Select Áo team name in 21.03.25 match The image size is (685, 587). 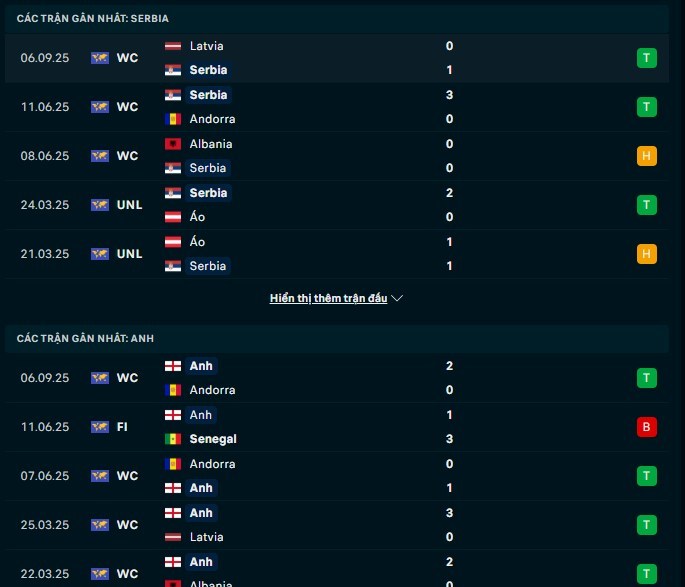pos(197,242)
